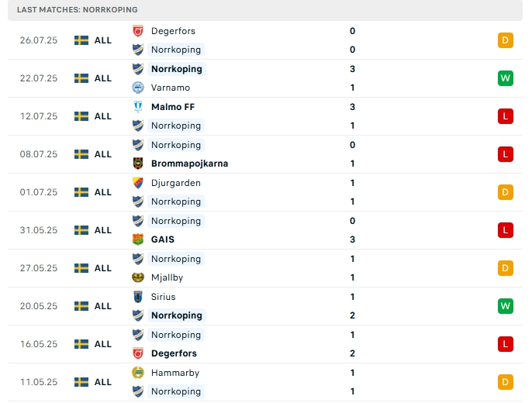Image resolution: width=532 pixels, height=403 pixels.
Task: Click the Mjallby club crest
Action: click(138, 277)
